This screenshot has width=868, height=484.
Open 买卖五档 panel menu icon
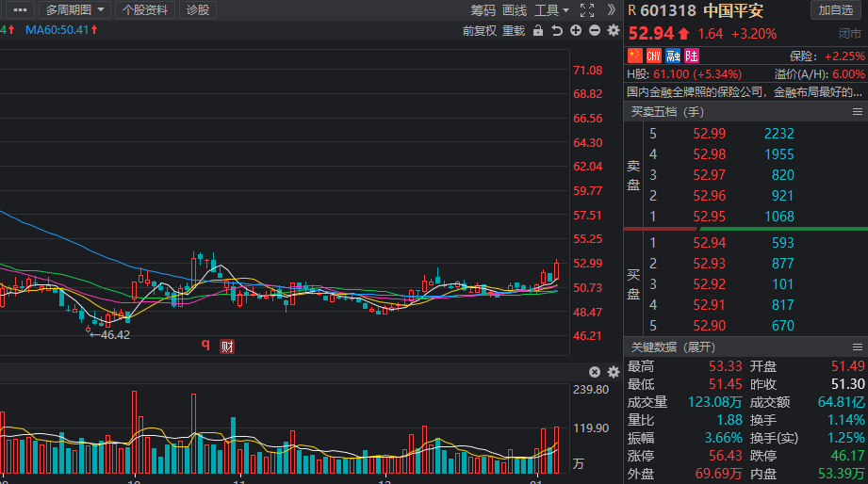pos(858,112)
